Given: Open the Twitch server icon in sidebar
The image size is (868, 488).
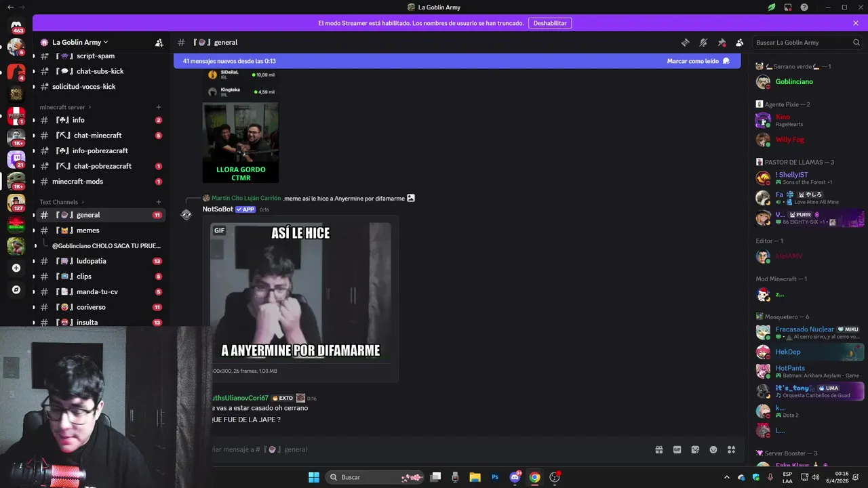Looking at the screenshot, I should 16,159.
